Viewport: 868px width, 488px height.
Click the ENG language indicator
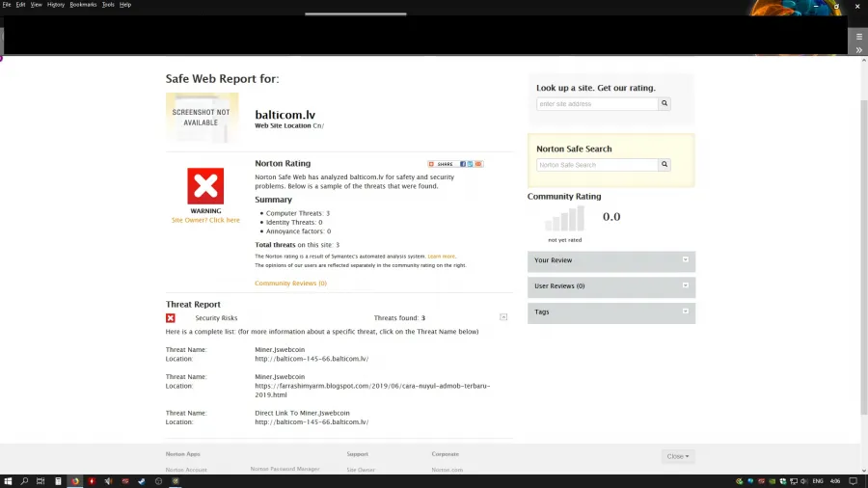tap(818, 481)
